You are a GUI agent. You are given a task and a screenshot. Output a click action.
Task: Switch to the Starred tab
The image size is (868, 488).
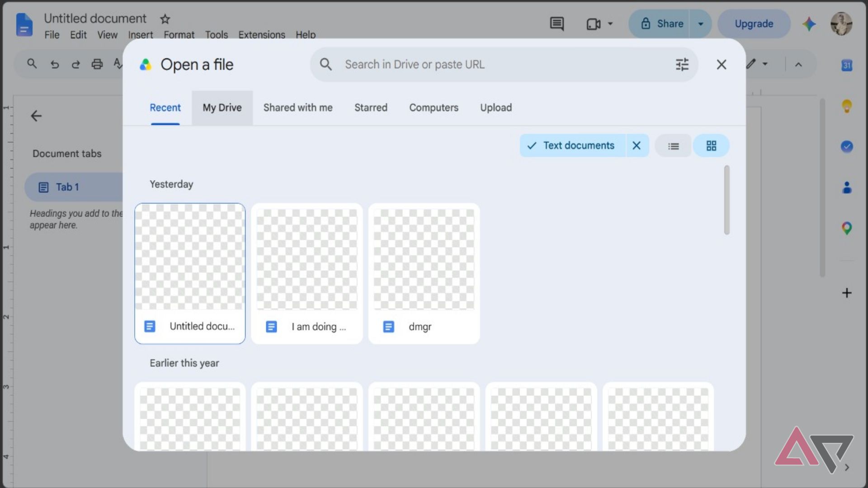point(371,108)
